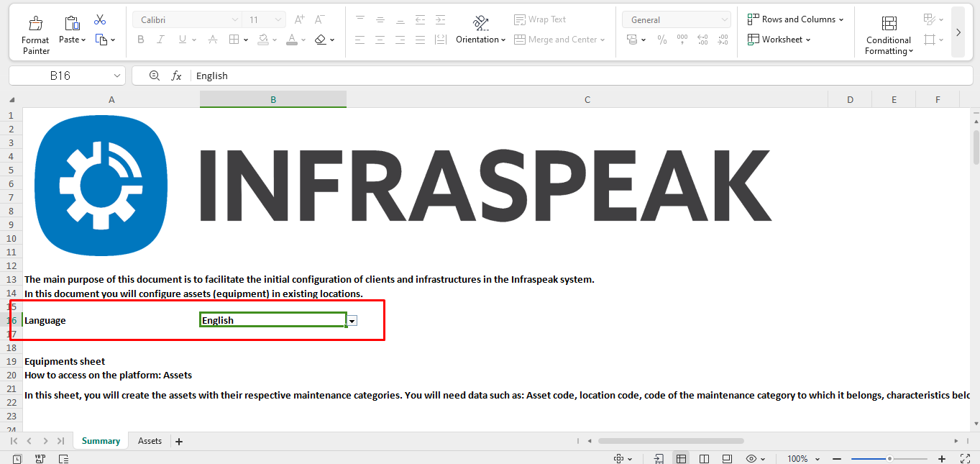Viewport: 980px width, 464px height.
Task: Go to the first sheet tab
Action: point(14,441)
